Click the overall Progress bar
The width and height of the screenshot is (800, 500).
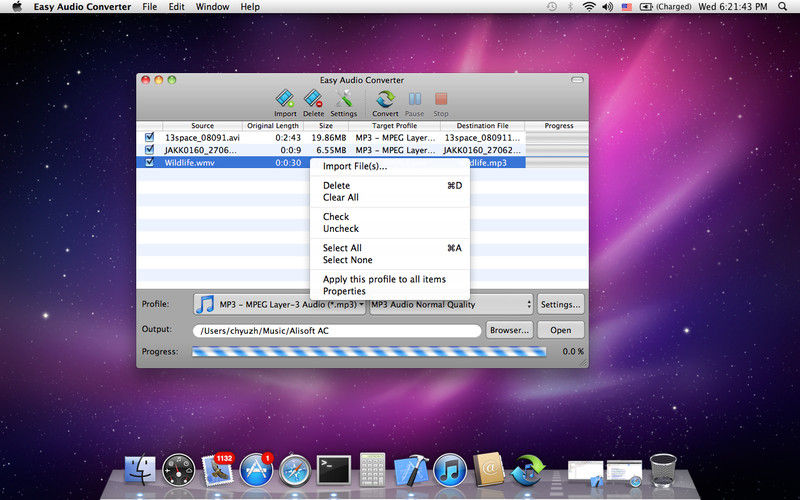tap(369, 352)
